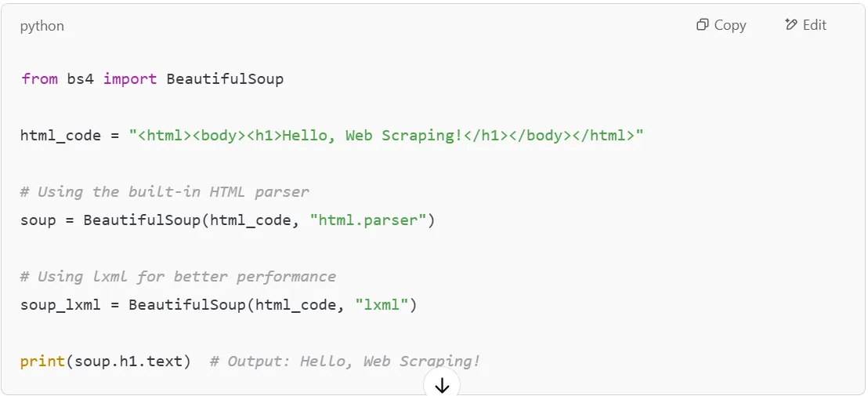Screen dimensions: 868x396
Task: Click the 'from' keyword in the code
Action: click(39, 79)
